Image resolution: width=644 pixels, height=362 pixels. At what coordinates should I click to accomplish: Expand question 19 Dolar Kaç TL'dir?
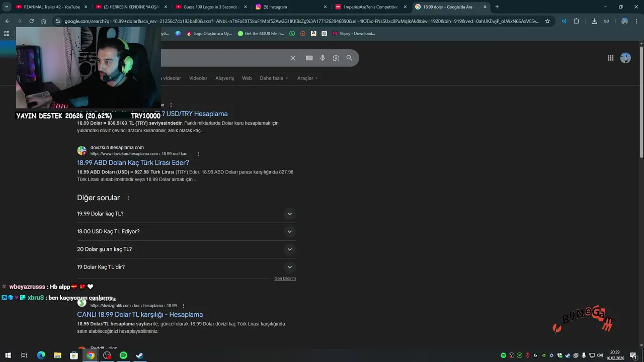point(186,267)
